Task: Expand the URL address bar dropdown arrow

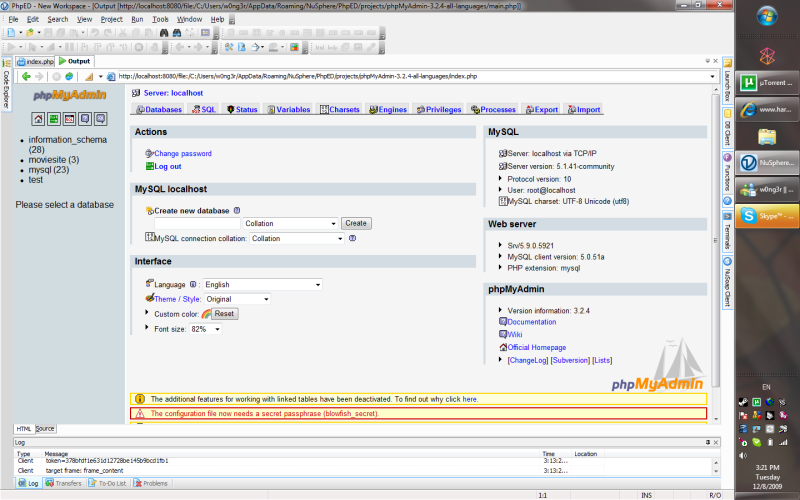Action: (x=712, y=77)
